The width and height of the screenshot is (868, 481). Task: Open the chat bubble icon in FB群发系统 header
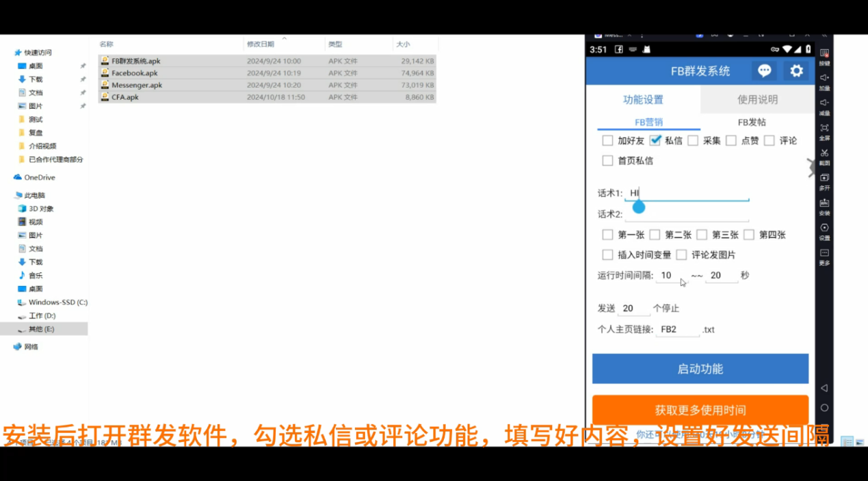[765, 70]
